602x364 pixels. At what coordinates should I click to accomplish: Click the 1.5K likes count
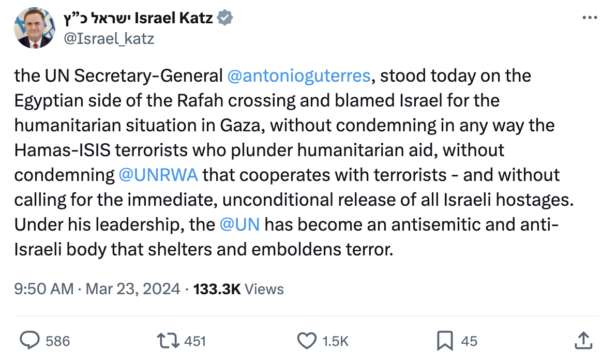coord(335,341)
